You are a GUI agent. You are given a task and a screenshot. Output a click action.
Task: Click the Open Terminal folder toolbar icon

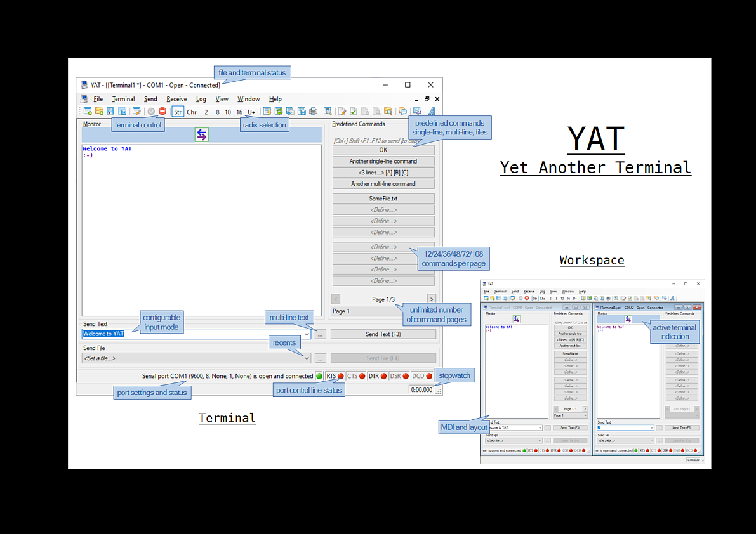(99, 112)
